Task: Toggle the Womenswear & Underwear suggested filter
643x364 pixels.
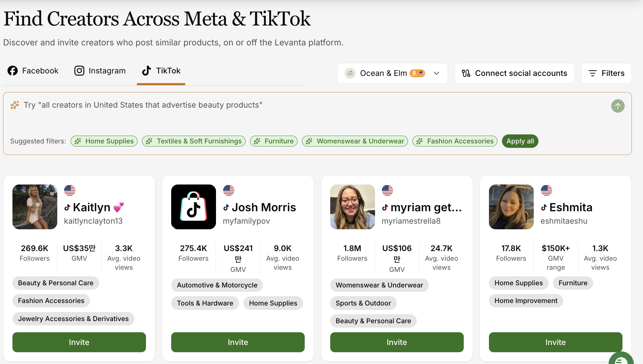Action: pos(355,141)
